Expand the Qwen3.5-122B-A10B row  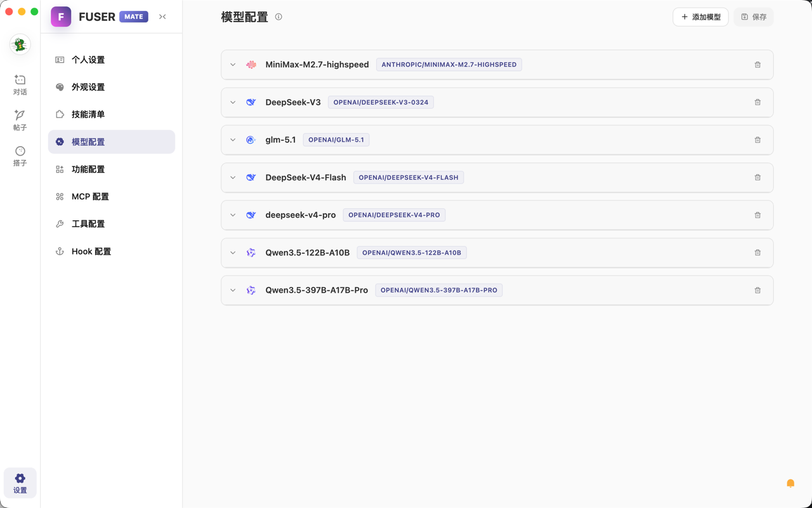pos(233,253)
